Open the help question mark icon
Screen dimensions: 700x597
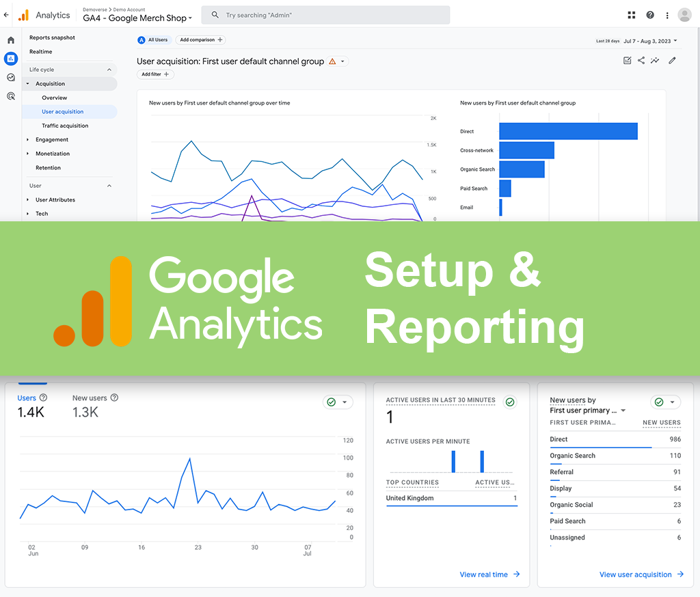pos(650,15)
